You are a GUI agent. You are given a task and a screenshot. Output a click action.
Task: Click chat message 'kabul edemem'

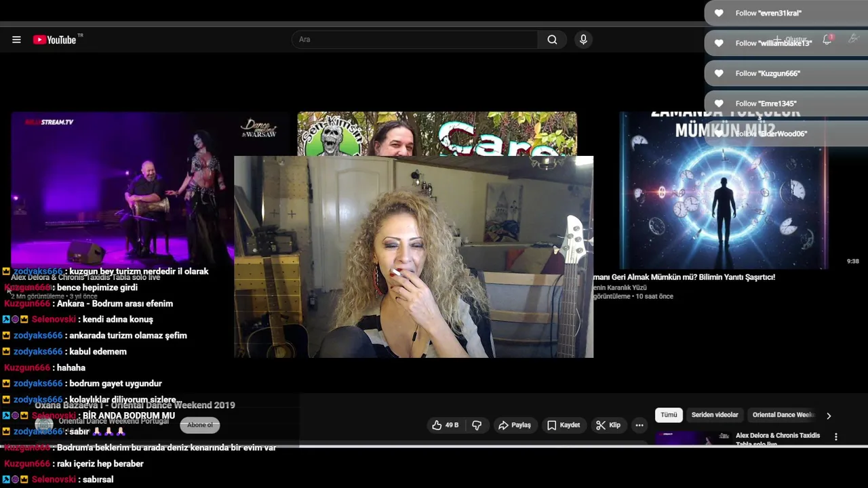click(x=98, y=352)
